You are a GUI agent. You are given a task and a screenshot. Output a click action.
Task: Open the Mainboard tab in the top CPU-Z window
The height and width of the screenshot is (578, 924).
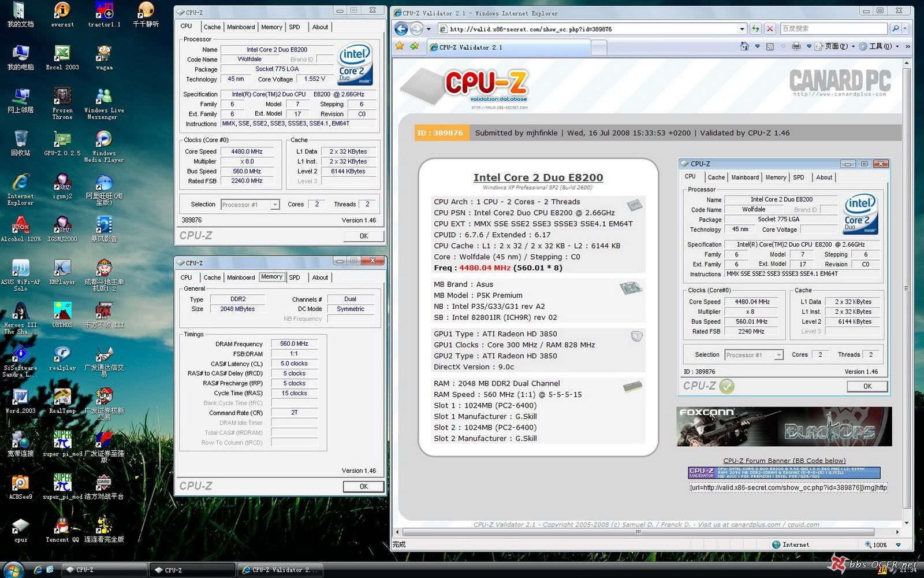(241, 27)
